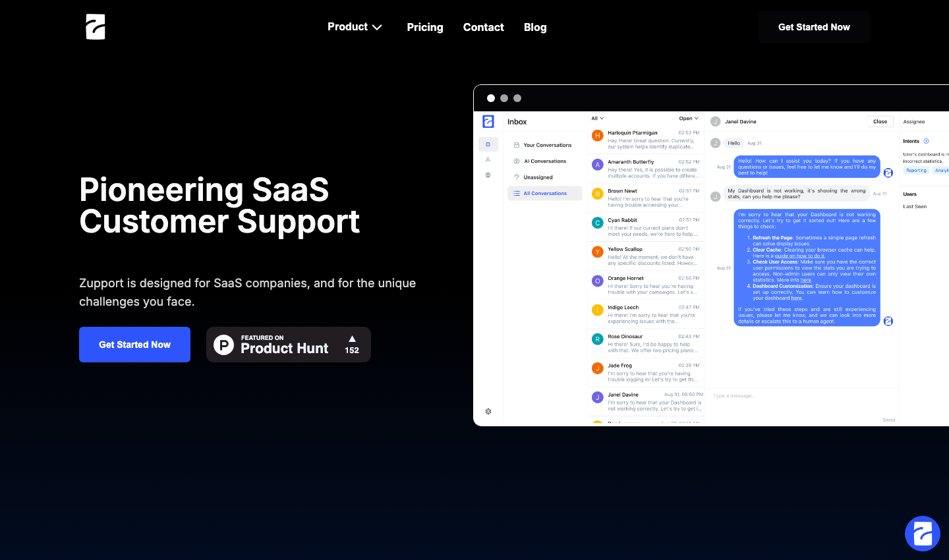Image resolution: width=949 pixels, height=560 pixels.
Task: Select the inbox icon in app sidebar
Action: pos(488,144)
